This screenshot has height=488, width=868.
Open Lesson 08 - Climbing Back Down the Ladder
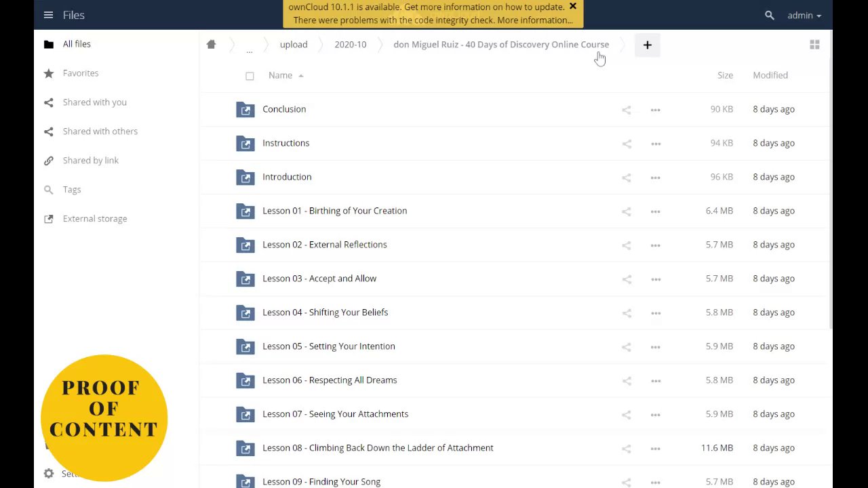point(378,448)
